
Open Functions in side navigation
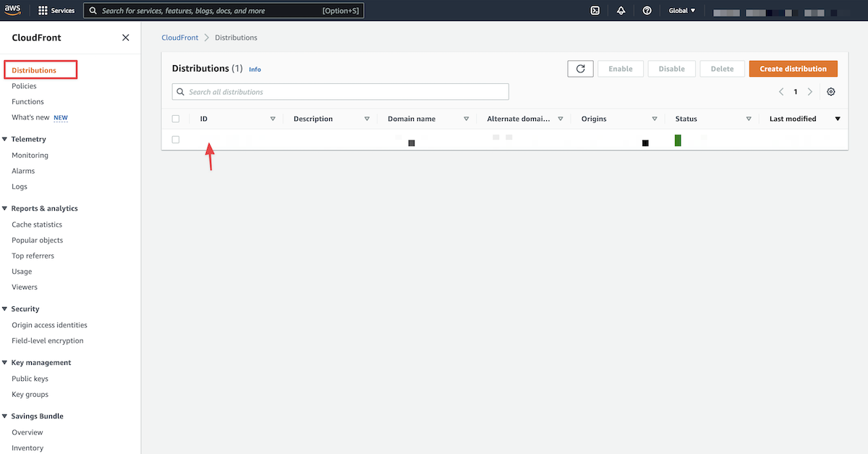click(27, 102)
